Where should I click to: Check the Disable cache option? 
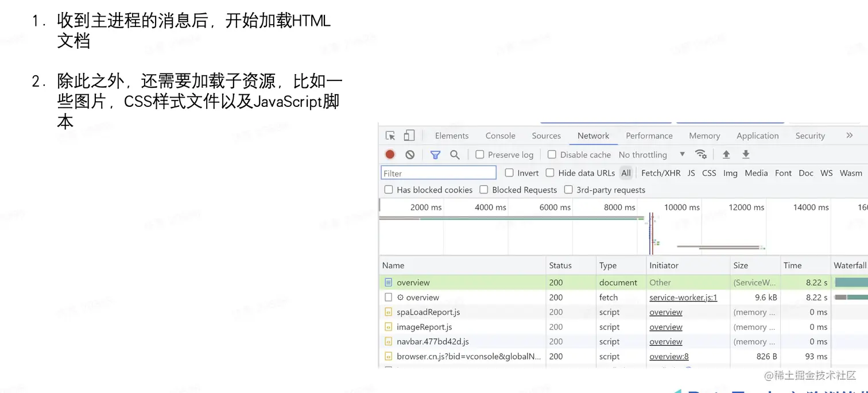(552, 155)
